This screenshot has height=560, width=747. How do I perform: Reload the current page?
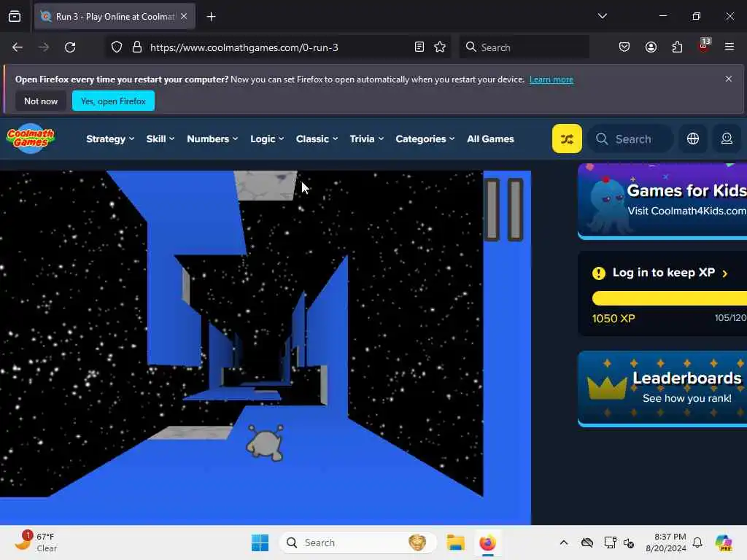[70, 47]
